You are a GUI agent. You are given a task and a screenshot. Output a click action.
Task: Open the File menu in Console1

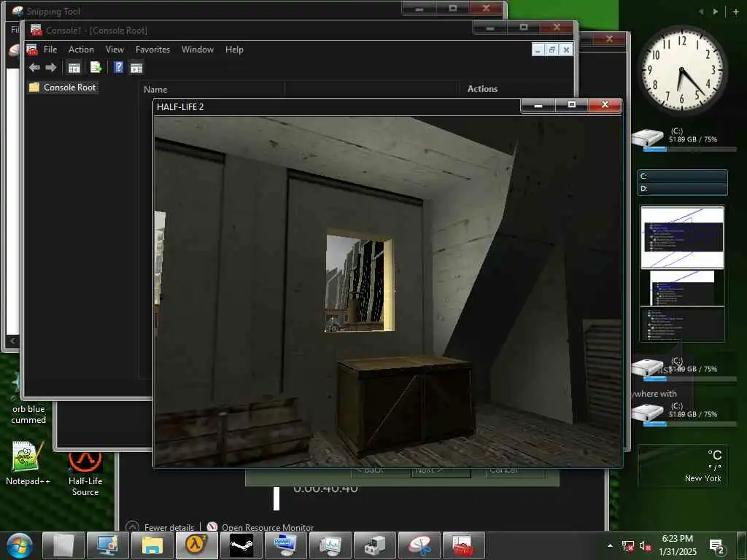(50, 50)
